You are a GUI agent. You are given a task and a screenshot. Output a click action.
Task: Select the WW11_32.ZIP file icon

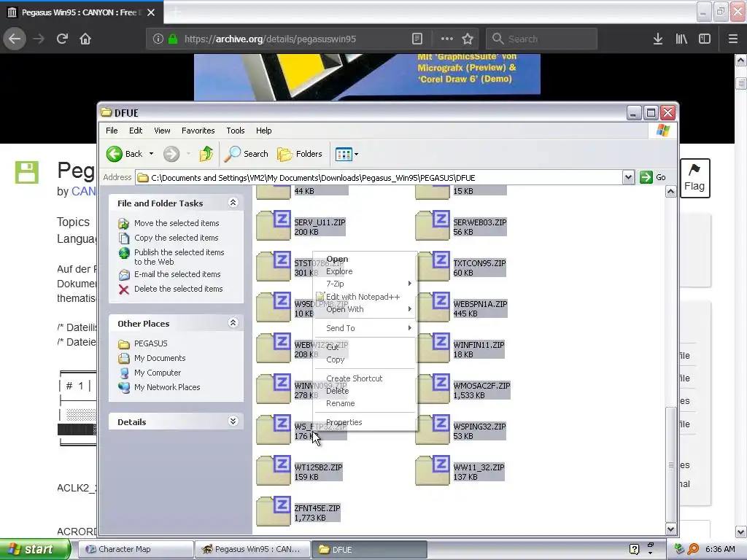click(x=433, y=471)
